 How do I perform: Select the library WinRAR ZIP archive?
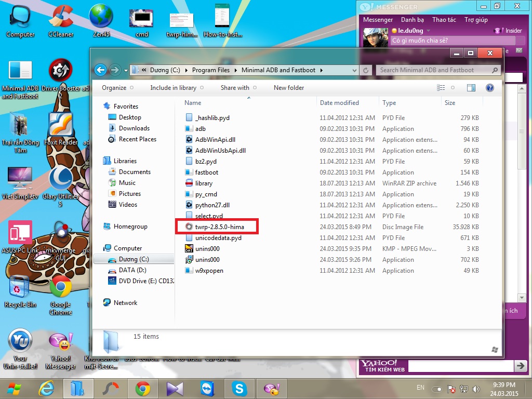204,183
